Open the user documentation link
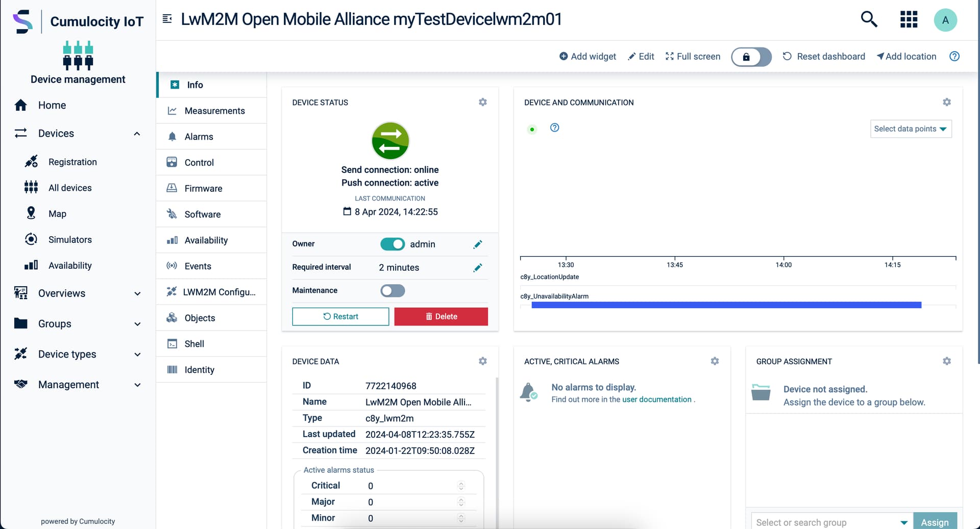Viewport: 980px width, 529px height. (656, 399)
